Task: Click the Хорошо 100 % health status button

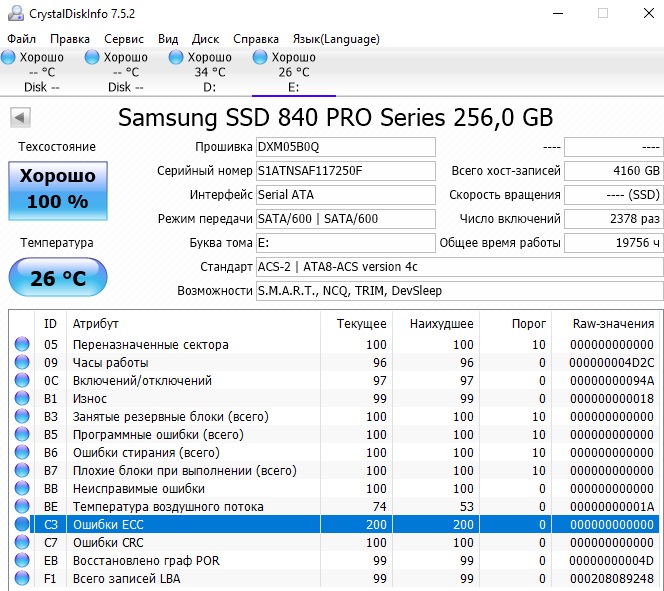Action: pos(58,191)
